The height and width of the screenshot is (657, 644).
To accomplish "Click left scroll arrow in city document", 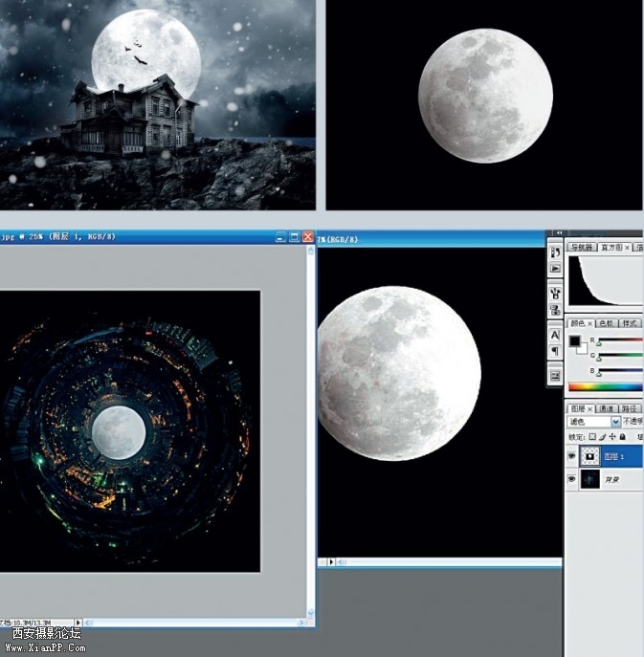I will pos(88,623).
